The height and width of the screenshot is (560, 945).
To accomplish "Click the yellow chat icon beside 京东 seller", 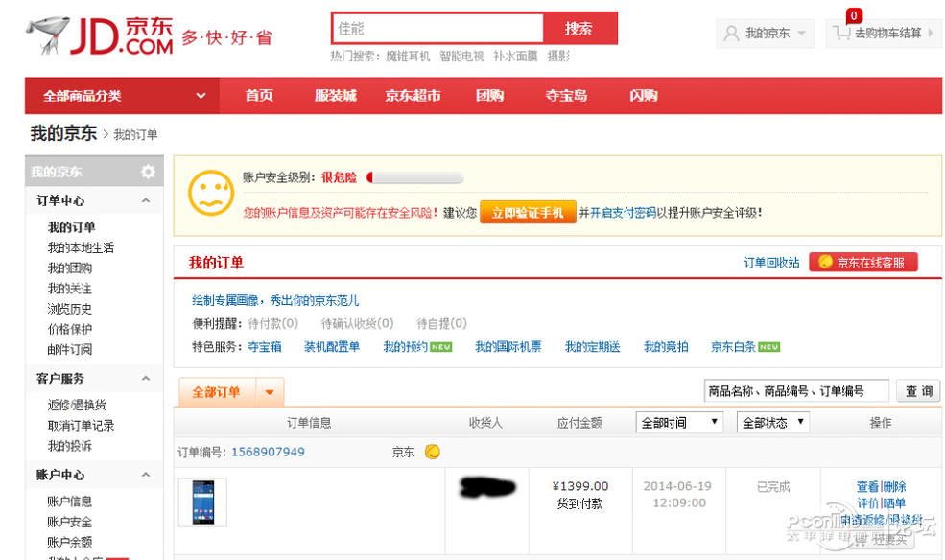I will coord(432,451).
